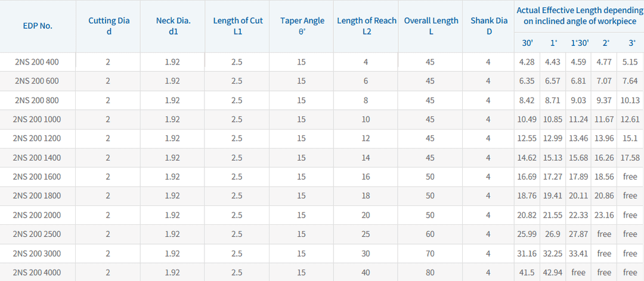
Task: Pick the 2NS 200 1600 entry
Action: [37, 177]
